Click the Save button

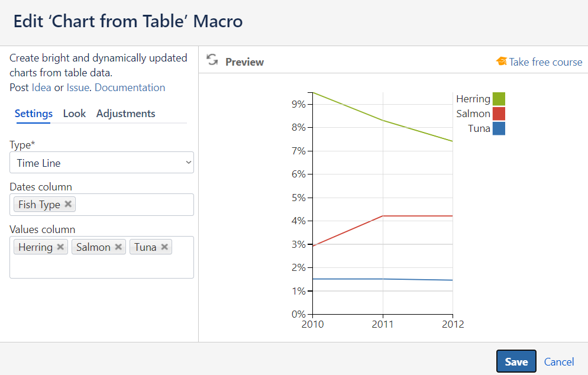click(516, 361)
